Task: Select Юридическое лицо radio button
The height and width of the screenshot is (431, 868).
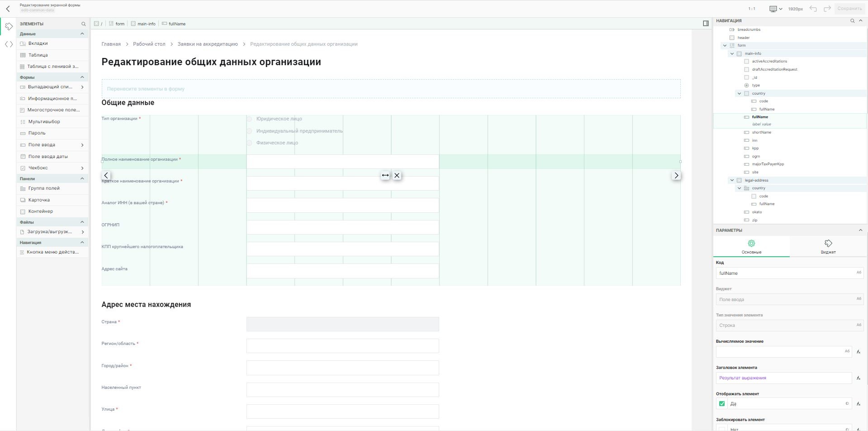Action: pos(249,119)
